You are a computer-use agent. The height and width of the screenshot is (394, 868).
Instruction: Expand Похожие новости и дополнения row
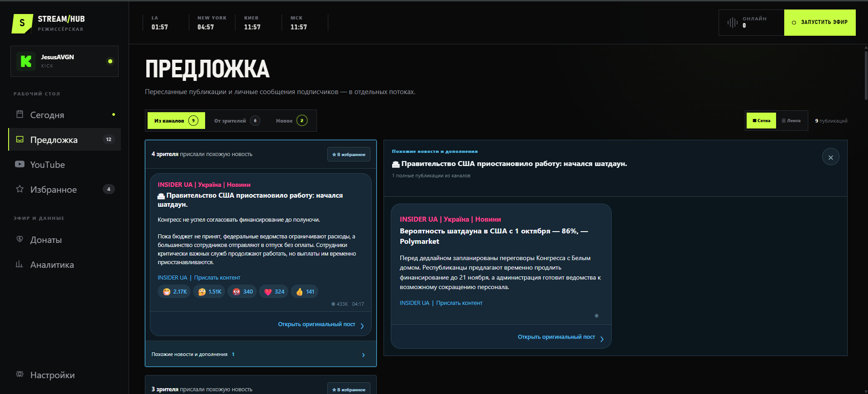pyautogui.click(x=261, y=354)
